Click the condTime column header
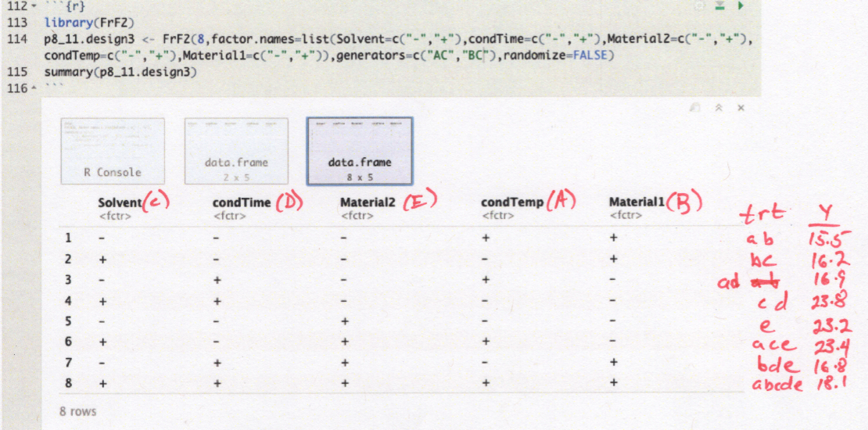 241,202
